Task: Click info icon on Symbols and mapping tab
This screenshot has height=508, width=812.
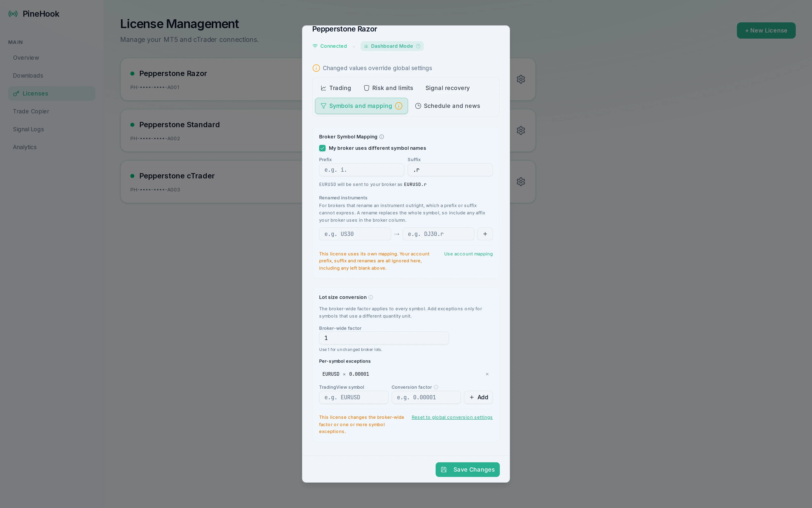Action: 399,106
